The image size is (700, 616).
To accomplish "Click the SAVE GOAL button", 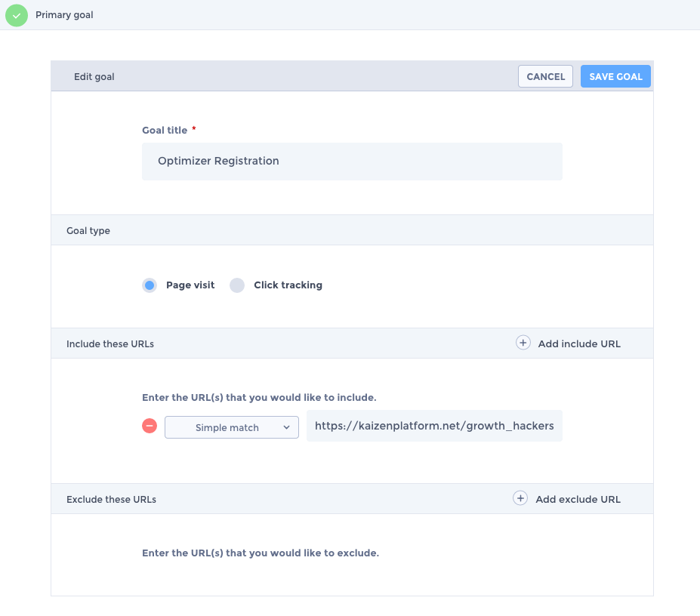I will [x=615, y=76].
